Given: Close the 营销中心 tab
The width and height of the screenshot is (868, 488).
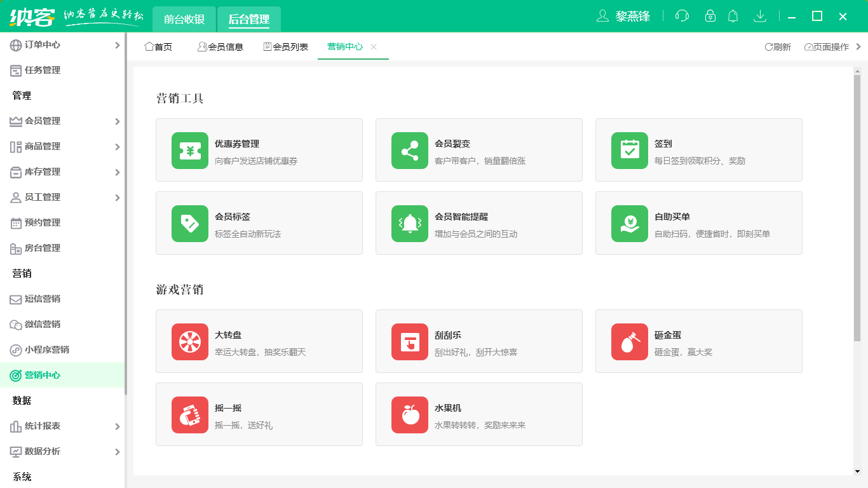Looking at the screenshot, I should coord(374,46).
